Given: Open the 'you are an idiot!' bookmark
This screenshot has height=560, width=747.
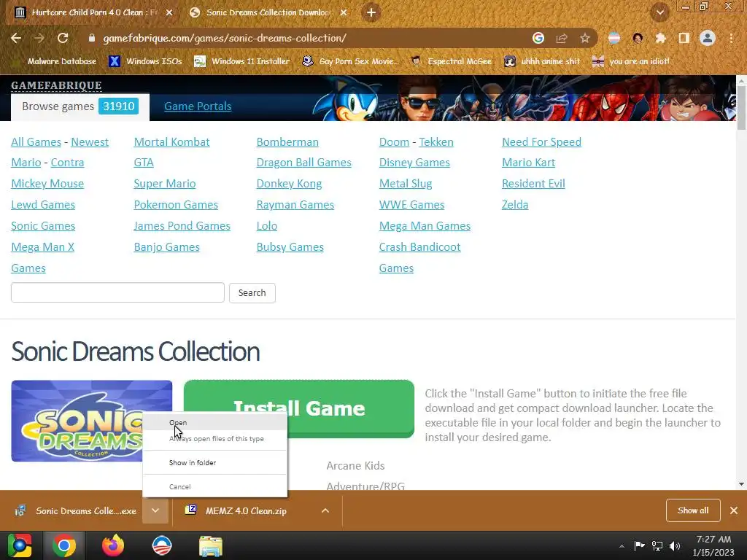Looking at the screenshot, I should tap(631, 61).
